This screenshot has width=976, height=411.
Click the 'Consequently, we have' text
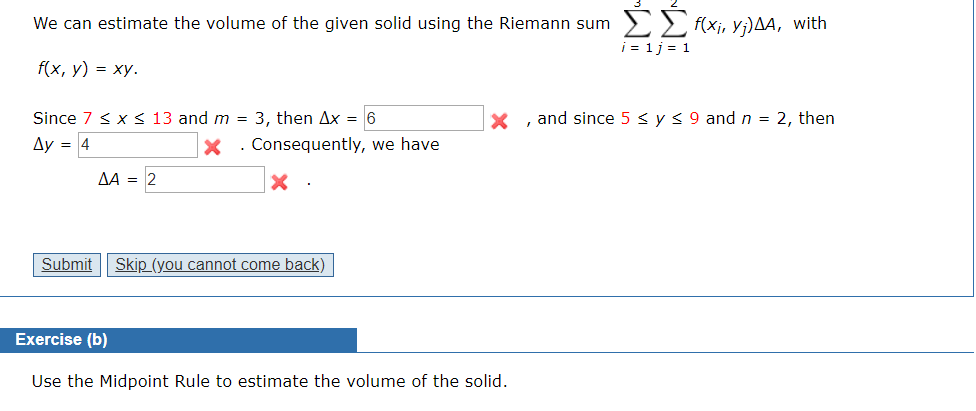tap(345, 145)
